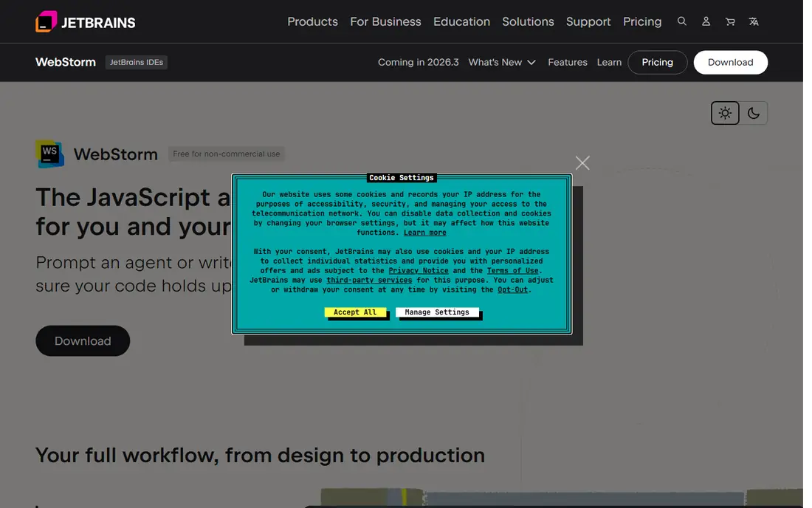Open the Learn more cookie link

424,233
